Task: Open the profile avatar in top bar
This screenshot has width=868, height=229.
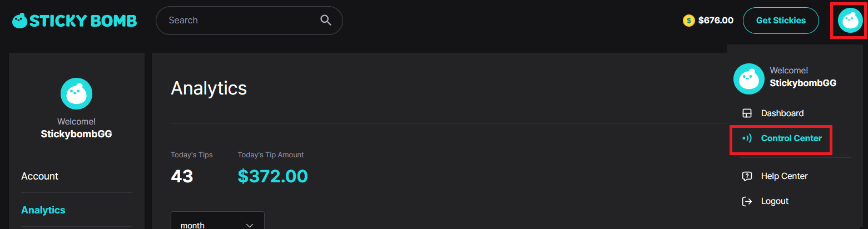Action: (850, 21)
